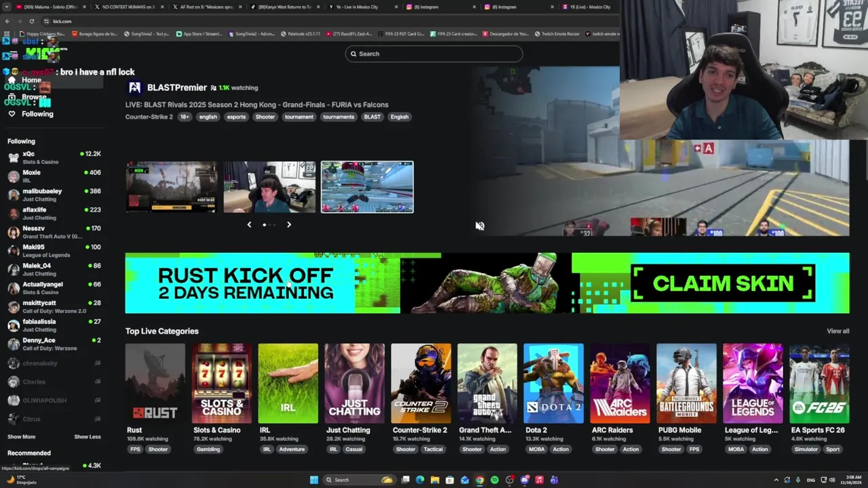The height and width of the screenshot is (488, 868).
Task: Open the Dota 2 category card
Action: (x=553, y=384)
